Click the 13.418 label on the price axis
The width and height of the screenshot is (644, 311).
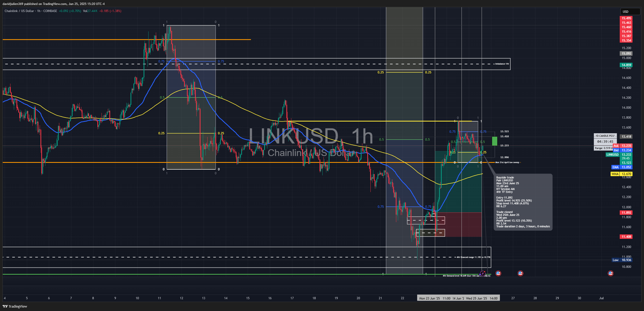(x=626, y=137)
